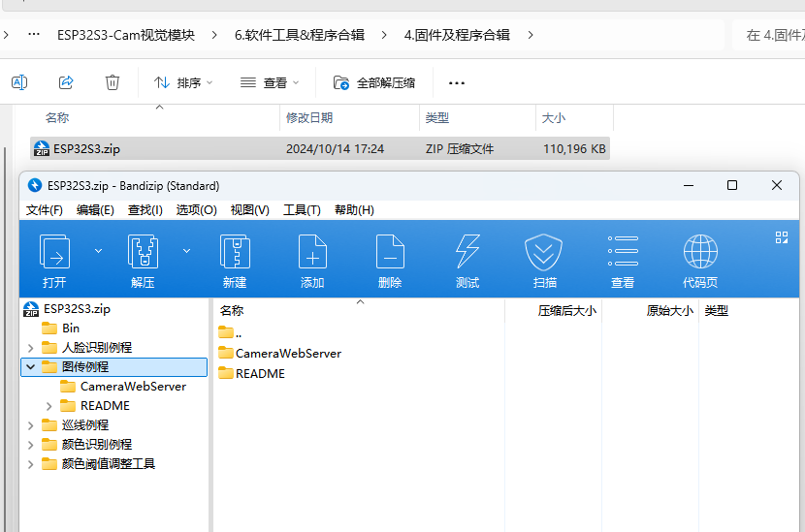Screen dimensions: 805x532
Task: Click the 4.固件及程序合辑 breadcrumb
Action: [457, 35]
